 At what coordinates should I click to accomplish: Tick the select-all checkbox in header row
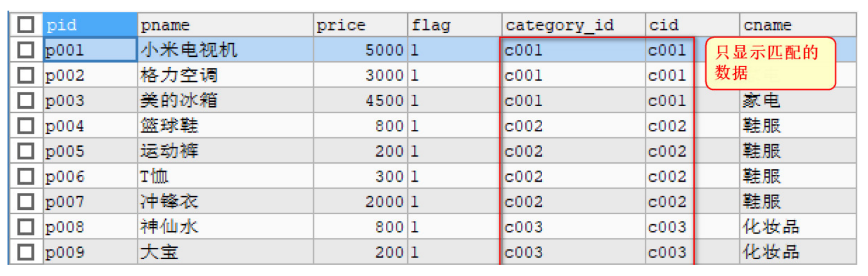[26, 25]
